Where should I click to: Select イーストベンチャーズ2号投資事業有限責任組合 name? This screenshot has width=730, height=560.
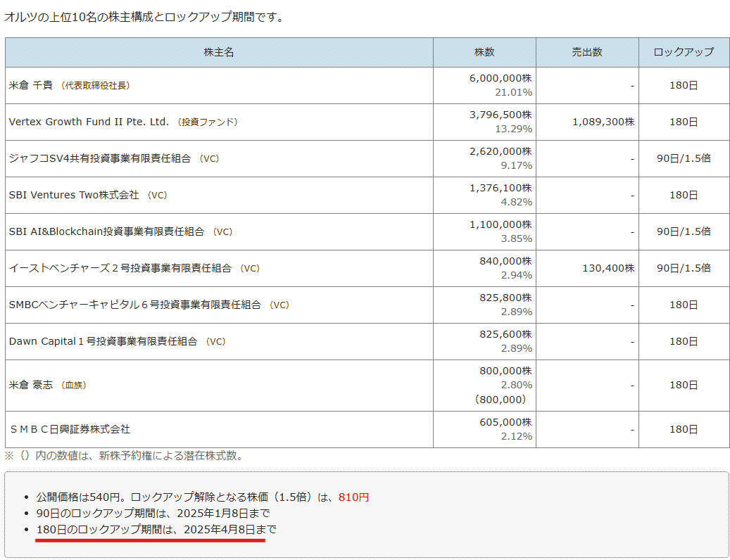[x=120, y=268]
